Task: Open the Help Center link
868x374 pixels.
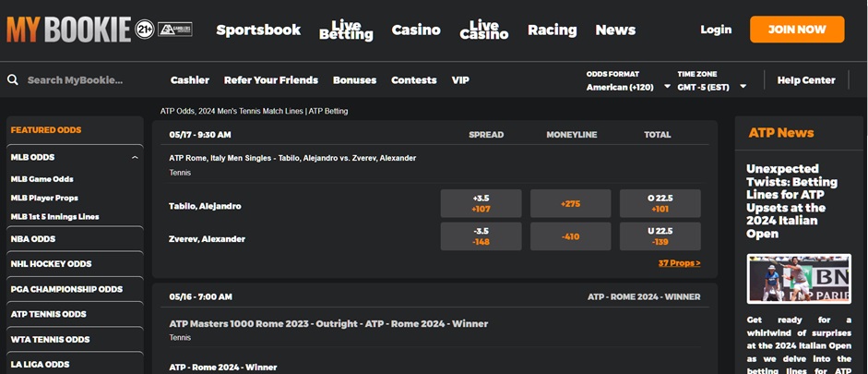Action: coord(805,80)
